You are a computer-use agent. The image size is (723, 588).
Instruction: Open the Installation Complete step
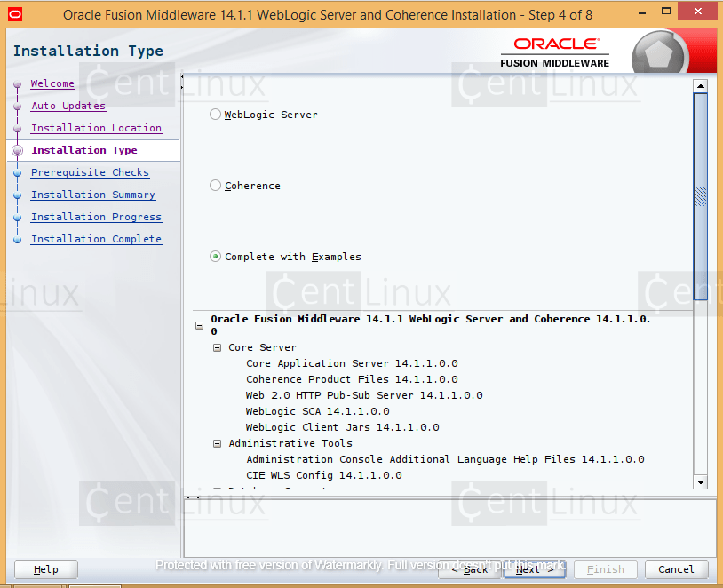pos(96,239)
